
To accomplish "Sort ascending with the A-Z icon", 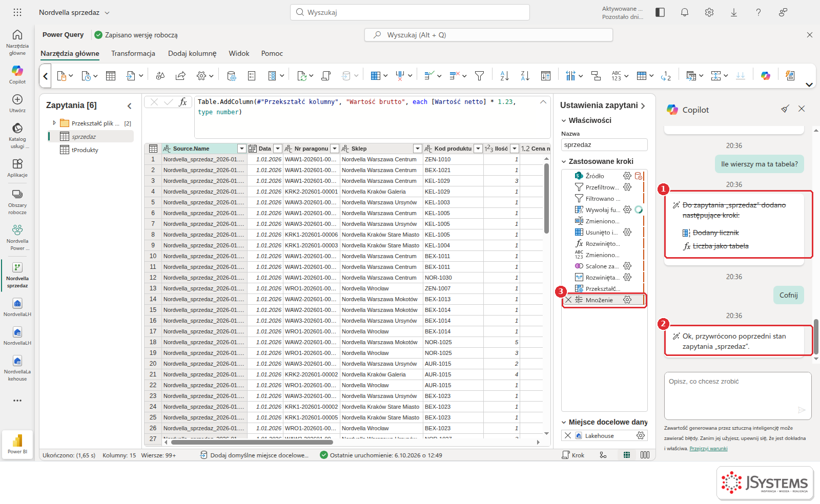I will 504,76.
